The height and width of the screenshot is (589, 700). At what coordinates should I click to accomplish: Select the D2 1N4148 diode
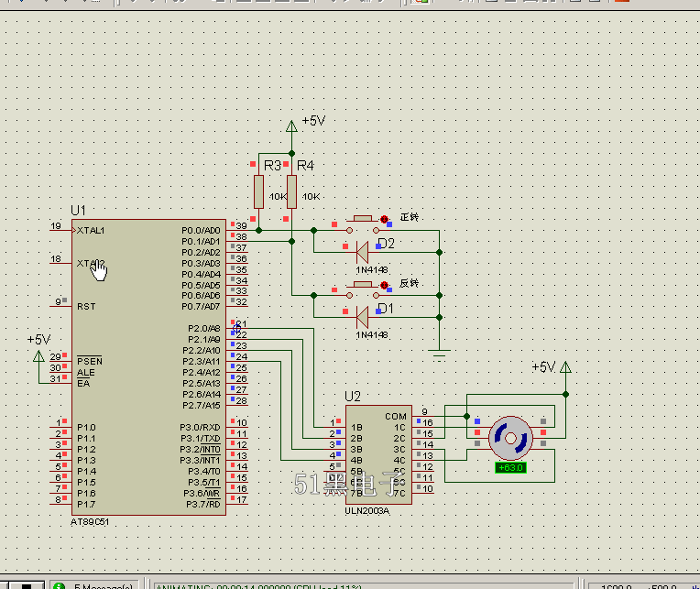(362, 251)
